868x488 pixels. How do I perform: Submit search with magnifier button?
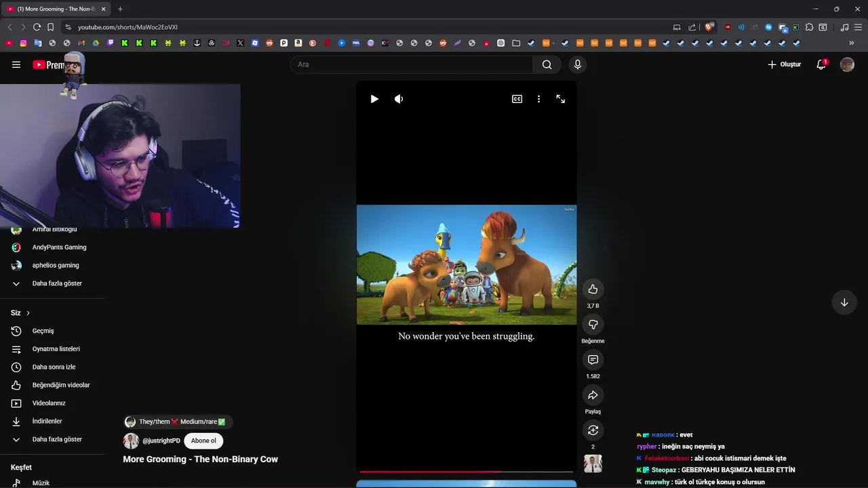[x=547, y=64]
